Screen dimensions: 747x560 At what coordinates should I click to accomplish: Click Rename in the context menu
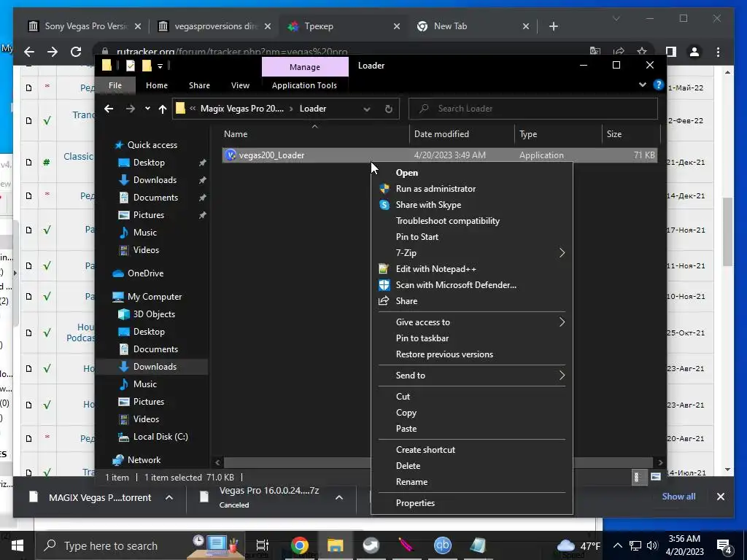coord(411,482)
